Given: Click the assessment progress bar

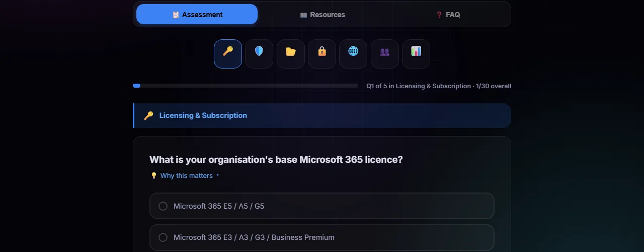Looking at the screenshot, I should 246,86.
